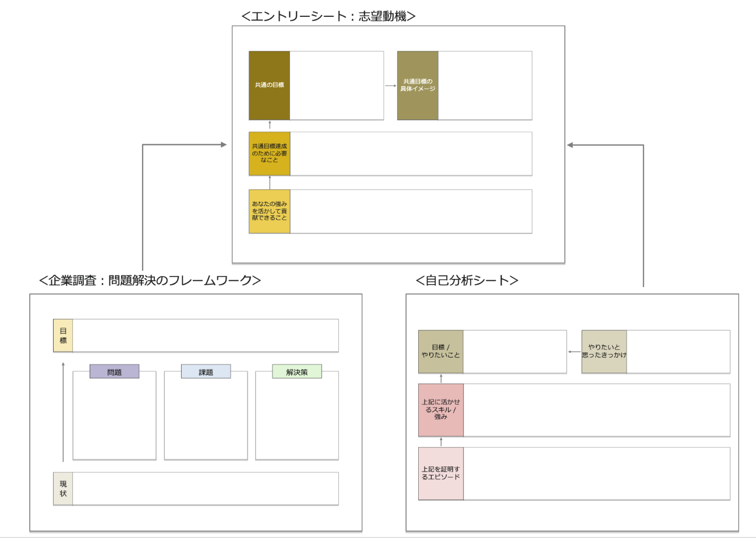The height and width of the screenshot is (538, 756).
Task: Select the やりたいと思ったきっかけ label
Action: point(604,352)
